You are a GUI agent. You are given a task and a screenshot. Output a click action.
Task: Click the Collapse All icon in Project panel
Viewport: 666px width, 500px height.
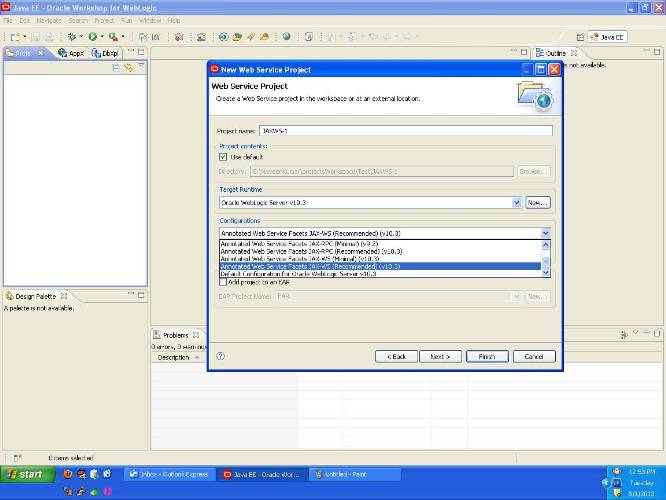pyautogui.click(x=116, y=68)
